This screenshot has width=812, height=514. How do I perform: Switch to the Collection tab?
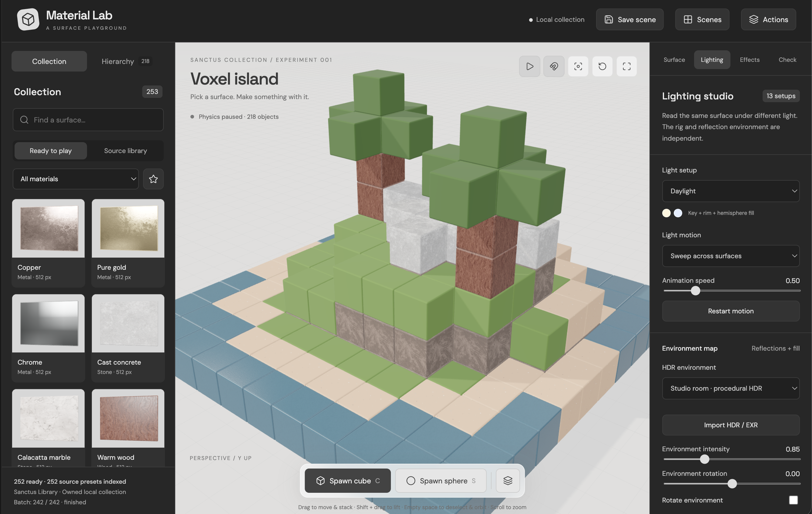click(49, 61)
